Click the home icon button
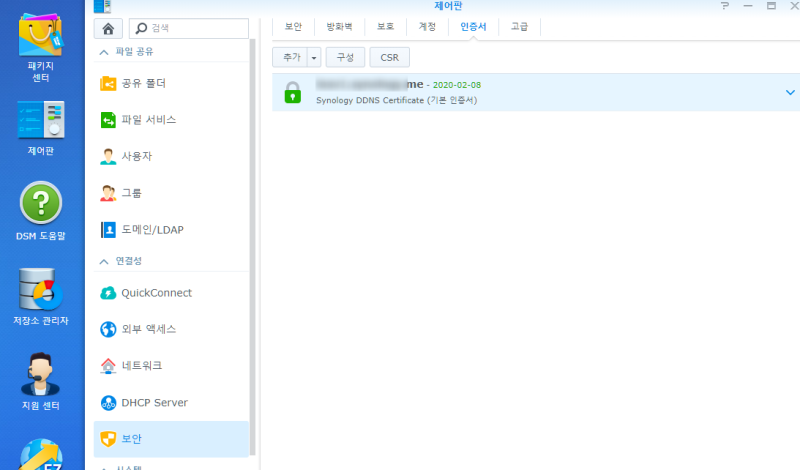Image resolution: width=800 pixels, height=470 pixels. (108, 29)
